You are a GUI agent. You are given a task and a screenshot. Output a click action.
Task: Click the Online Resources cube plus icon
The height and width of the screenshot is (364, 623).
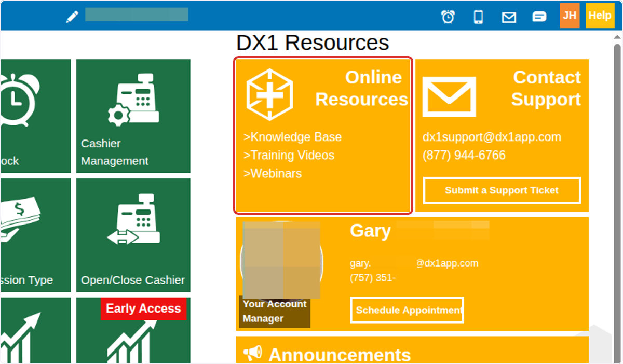(269, 95)
